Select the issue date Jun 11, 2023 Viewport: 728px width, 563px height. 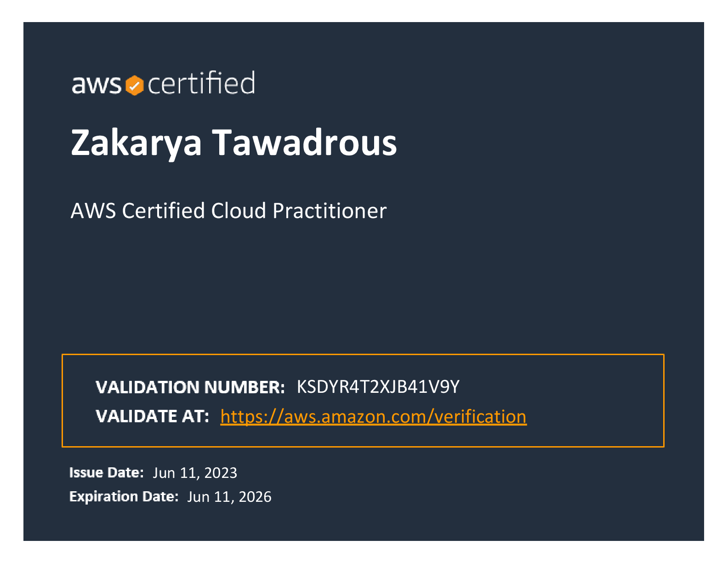point(195,473)
